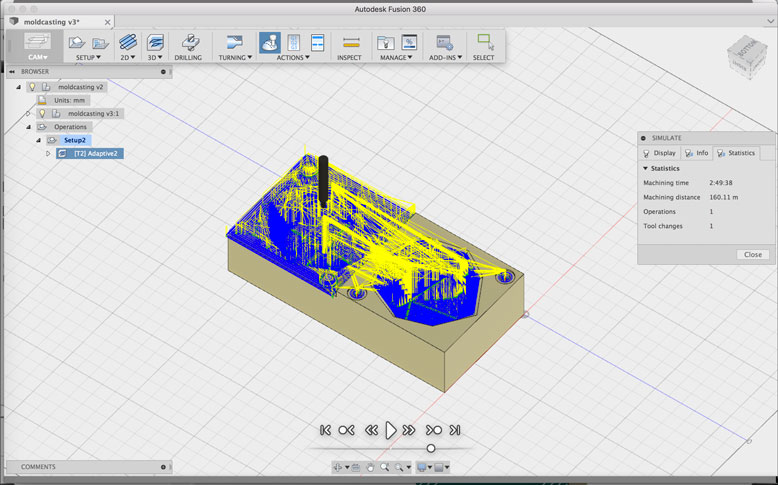The width and height of the screenshot is (778, 485).
Task: Click the Drilling tool icon
Action: pyautogui.click(x=190, y=42)
